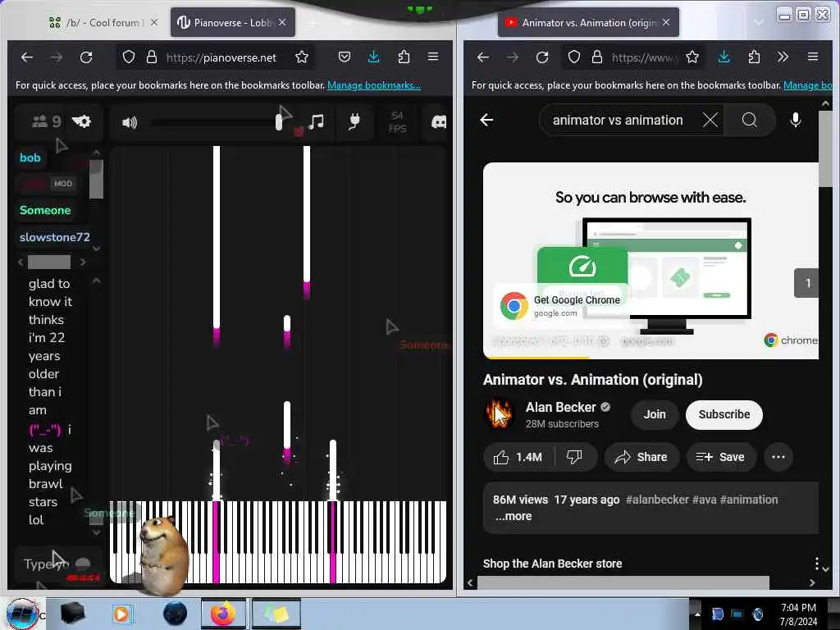The height and width of the screenshot is (630, 840).
Task: Open the Discord icon in Pianoverse
Action: click(439, 122)
